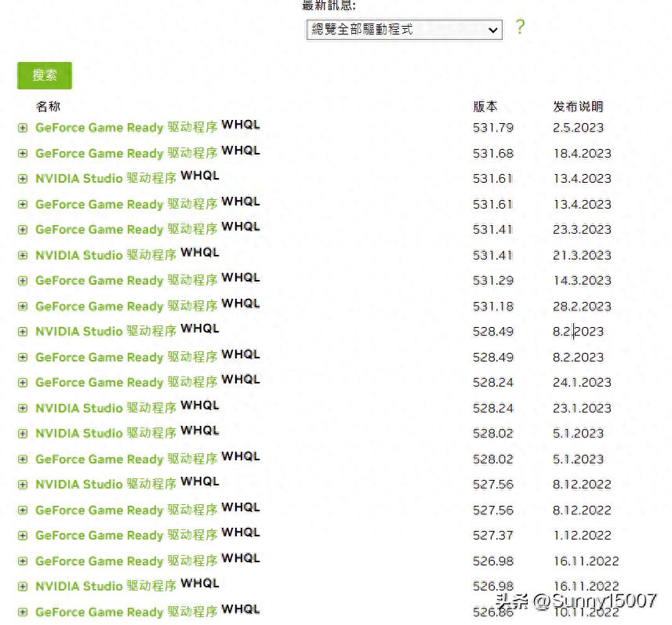Open GeForce Game Ready link for 531.18
The width and height of the screenshot is (672, 625).
[126, 307]
